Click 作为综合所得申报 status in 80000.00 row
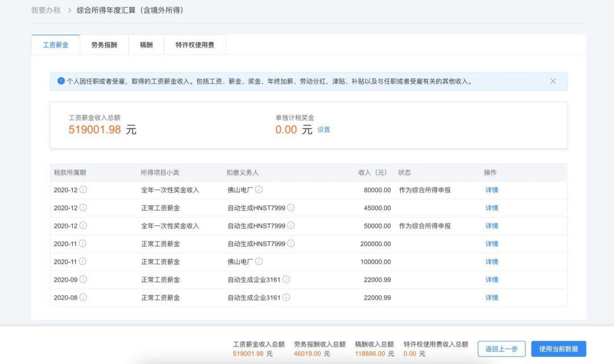The height and width of the screenshot is (364, 614). [425, 190]
